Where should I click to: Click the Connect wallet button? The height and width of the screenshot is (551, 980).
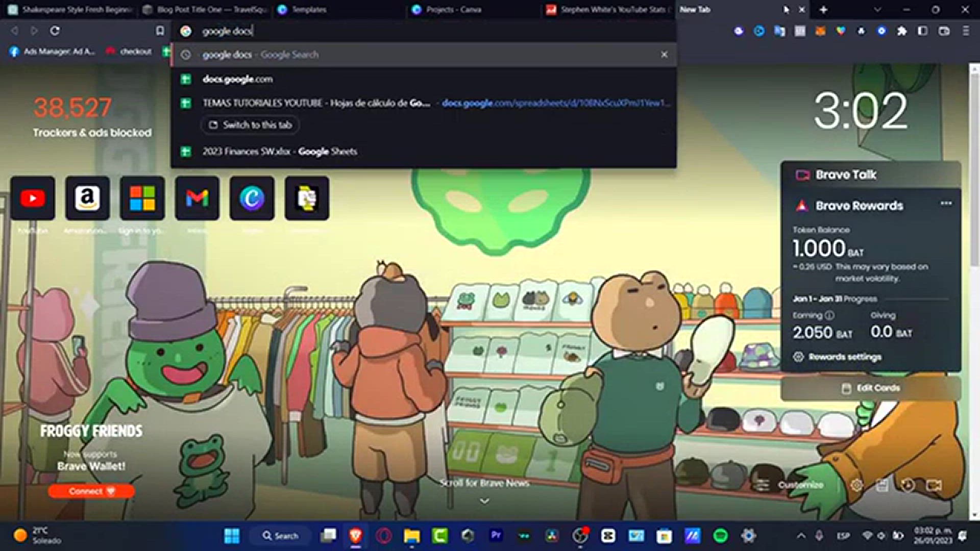click(x=91, y=491)
